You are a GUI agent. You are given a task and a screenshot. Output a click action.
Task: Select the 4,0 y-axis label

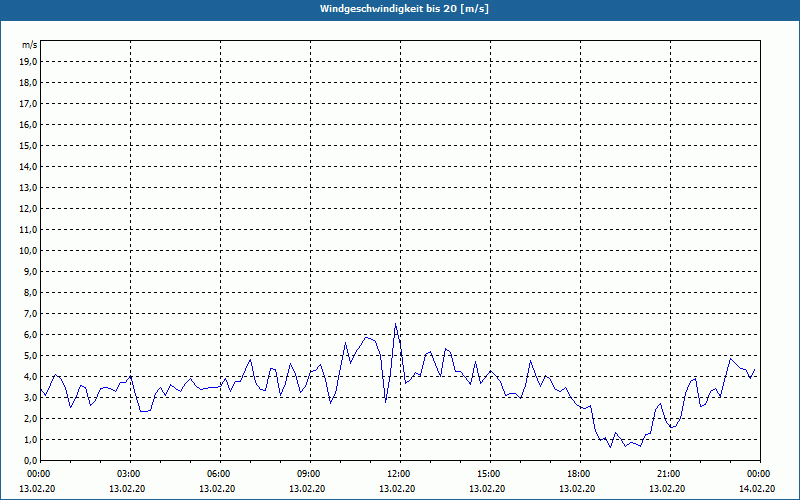coord(30,377)
